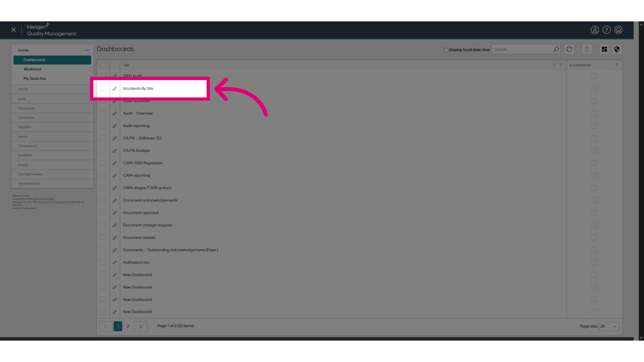
Task: Click the scrollbar down arrow
Action: (641, 338)
